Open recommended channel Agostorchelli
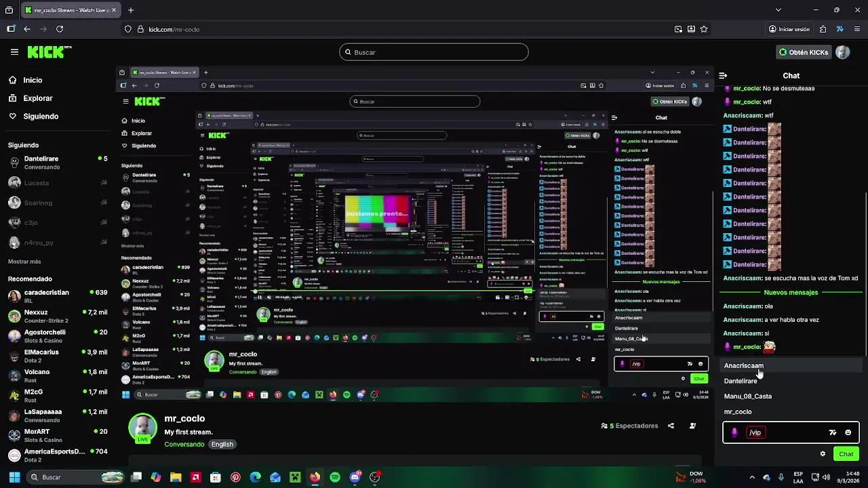Viewport: 868px width, 488px height. pyautogui.click(x=58, y=336)
